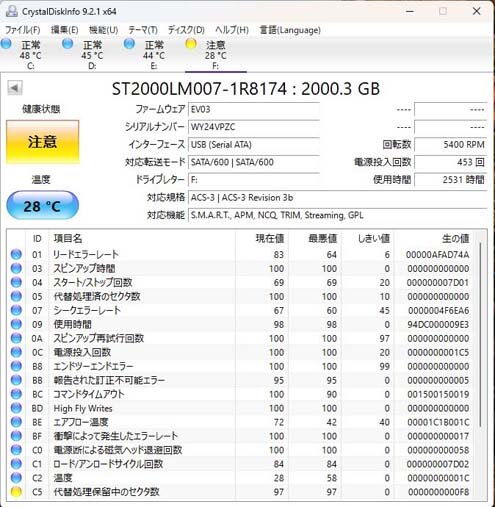Click the status dot for ID 03 スピンアップ時間
Screen dimensions: 495x507
[16, 268]
